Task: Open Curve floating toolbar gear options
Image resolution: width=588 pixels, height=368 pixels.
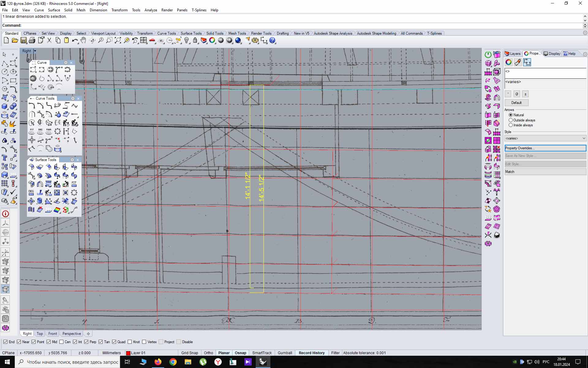Action: click(66, 63)
